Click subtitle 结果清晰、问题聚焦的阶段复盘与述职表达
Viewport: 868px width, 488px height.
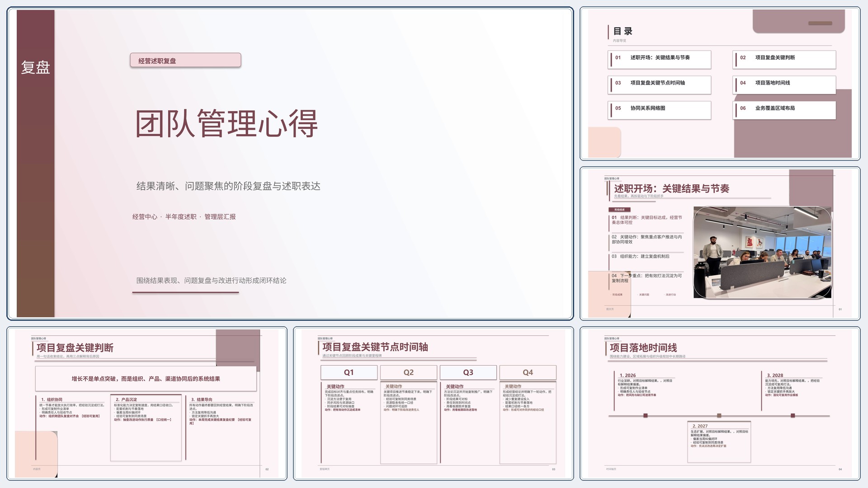[x=228, y=186]
